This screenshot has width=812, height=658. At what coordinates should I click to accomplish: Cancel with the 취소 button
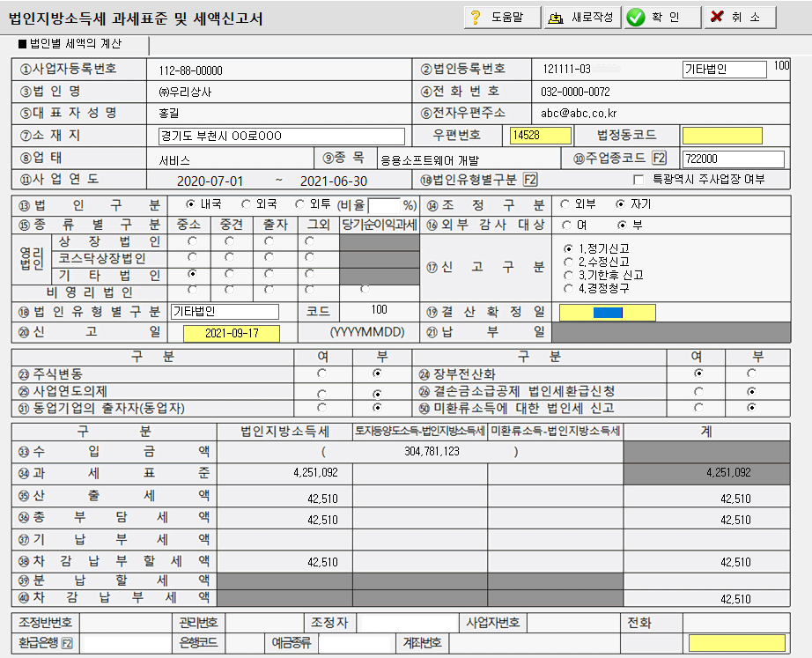coord(741,17)
